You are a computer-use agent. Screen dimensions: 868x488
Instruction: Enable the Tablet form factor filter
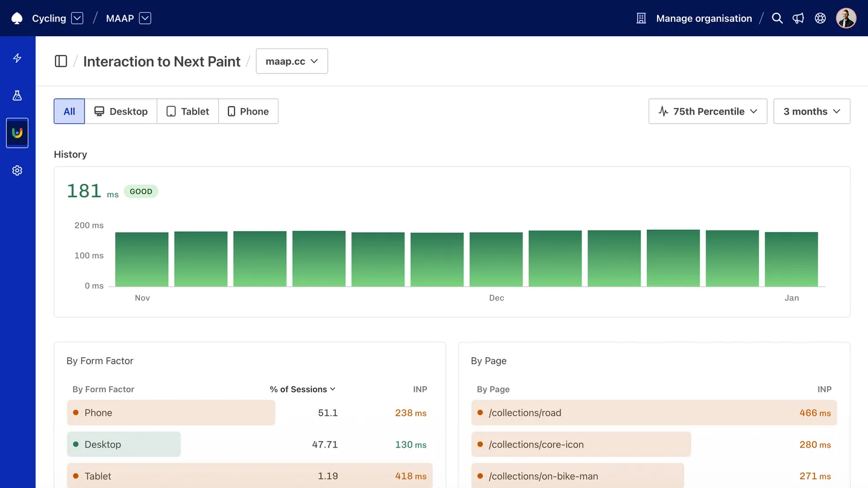187,111
